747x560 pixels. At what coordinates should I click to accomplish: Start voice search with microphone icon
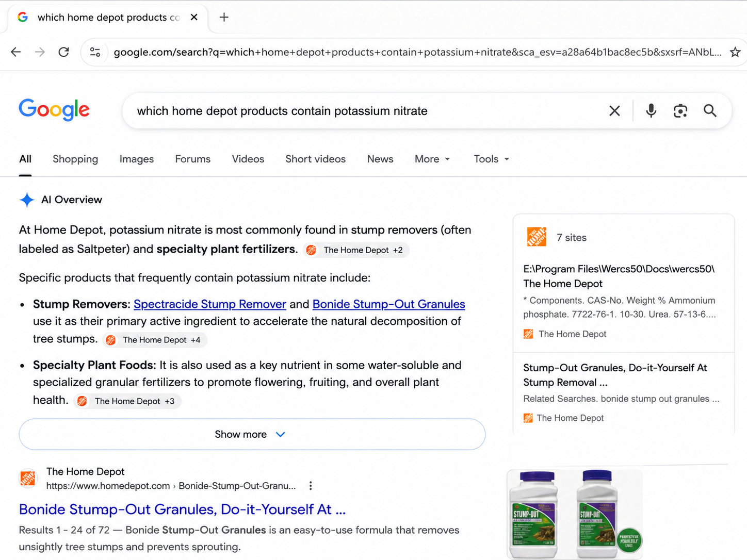pos(651,111)
